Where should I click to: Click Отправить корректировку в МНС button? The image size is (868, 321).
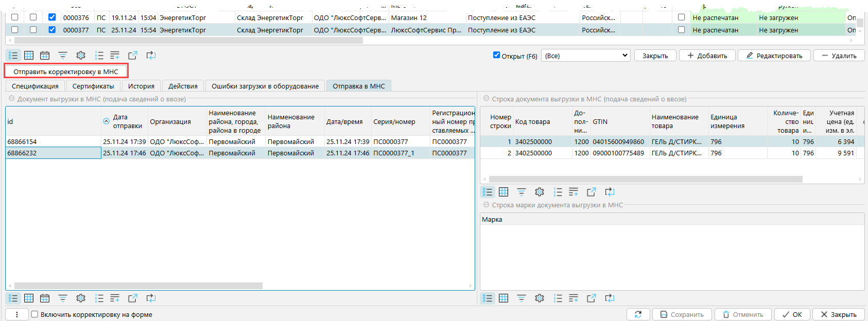point(66,72)
